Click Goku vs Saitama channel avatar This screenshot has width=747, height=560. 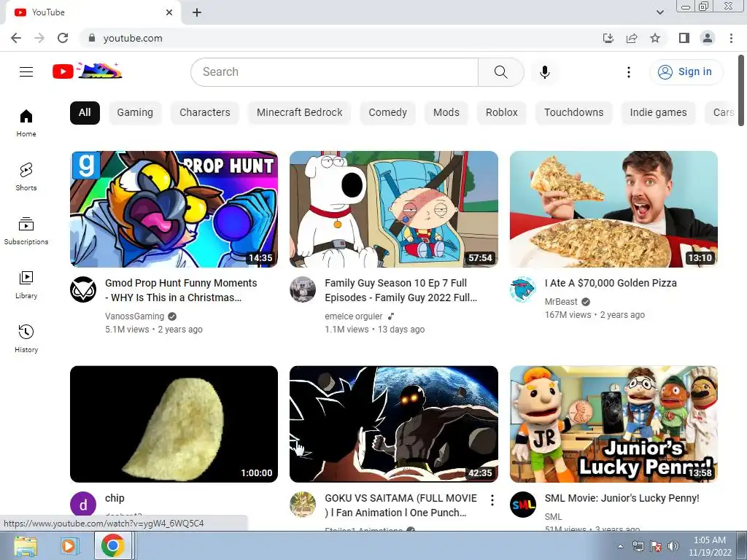click(303, 505)
